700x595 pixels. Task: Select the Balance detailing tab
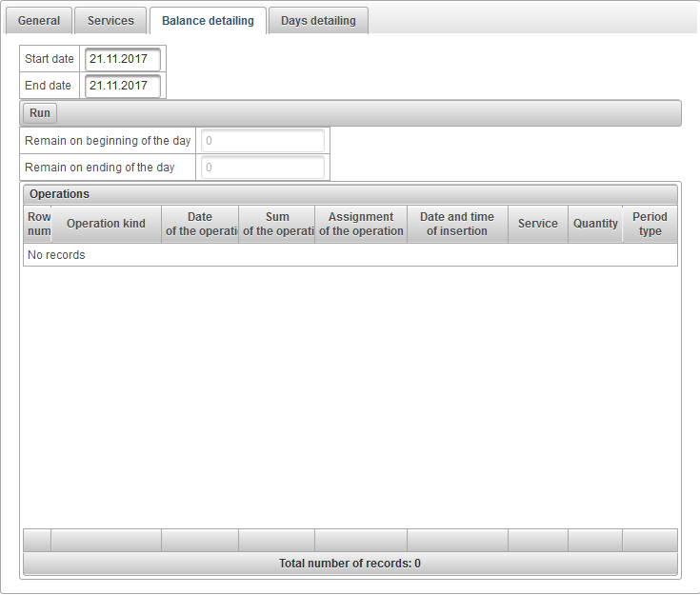208,20
